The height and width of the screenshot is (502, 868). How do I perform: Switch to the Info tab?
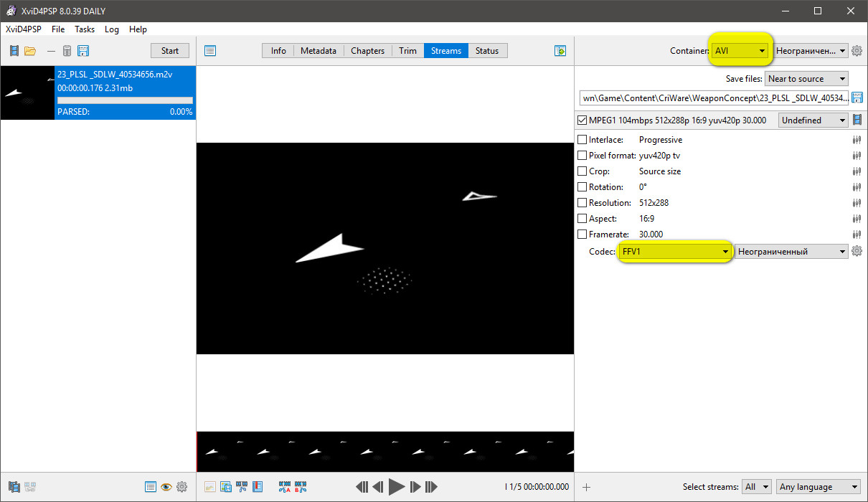click(x=278, y=51)
